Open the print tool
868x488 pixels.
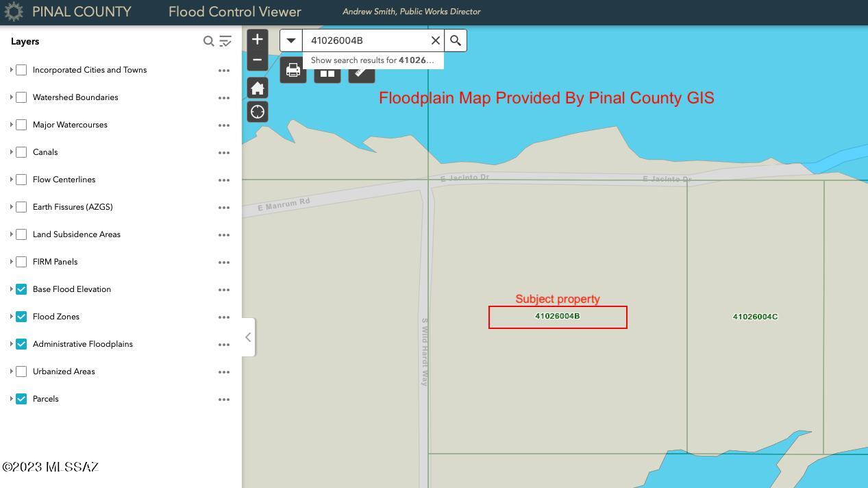[x=293, y=70]
